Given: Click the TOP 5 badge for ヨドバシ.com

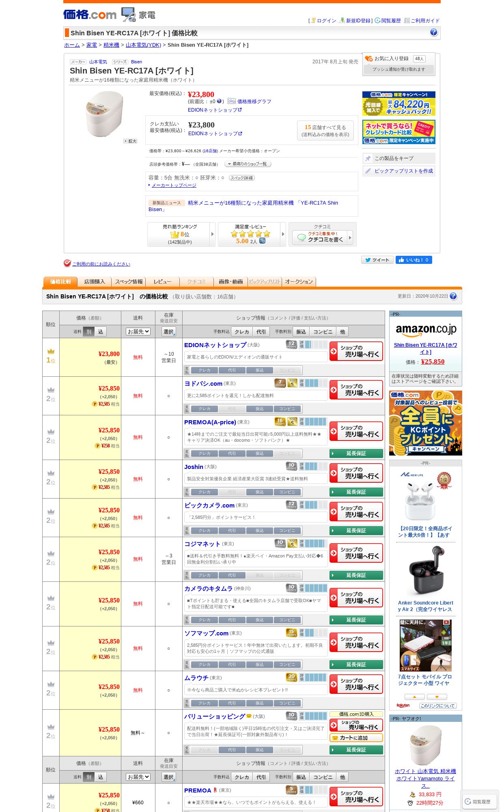Looking at the screenshot, I should [292, 383].
